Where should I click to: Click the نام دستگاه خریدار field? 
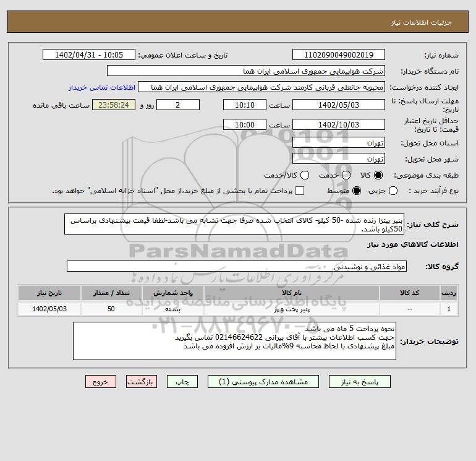coord(246,71)
